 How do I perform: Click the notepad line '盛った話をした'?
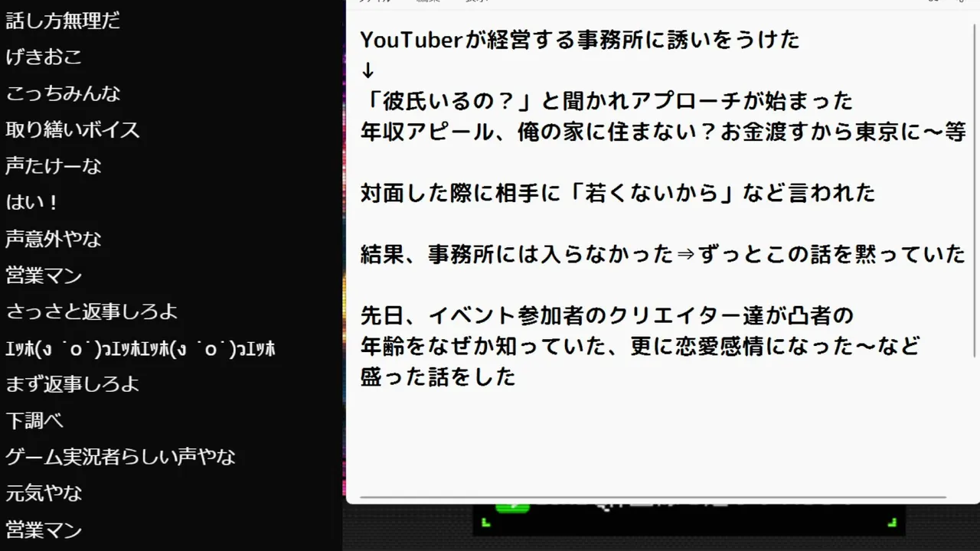pos(438,377)
